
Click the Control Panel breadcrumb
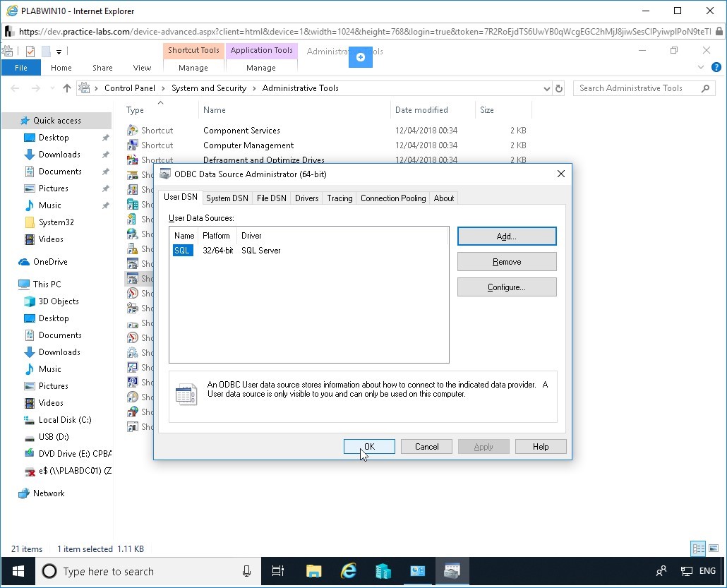[x=130, y=88]
